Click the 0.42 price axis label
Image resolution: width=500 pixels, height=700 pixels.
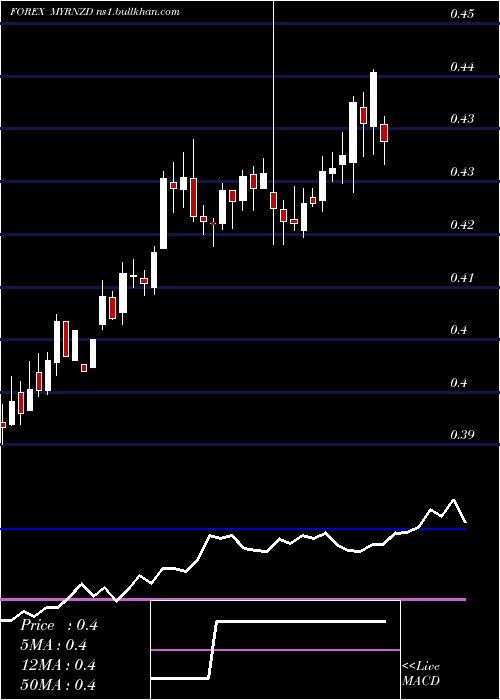coord(462,225)
